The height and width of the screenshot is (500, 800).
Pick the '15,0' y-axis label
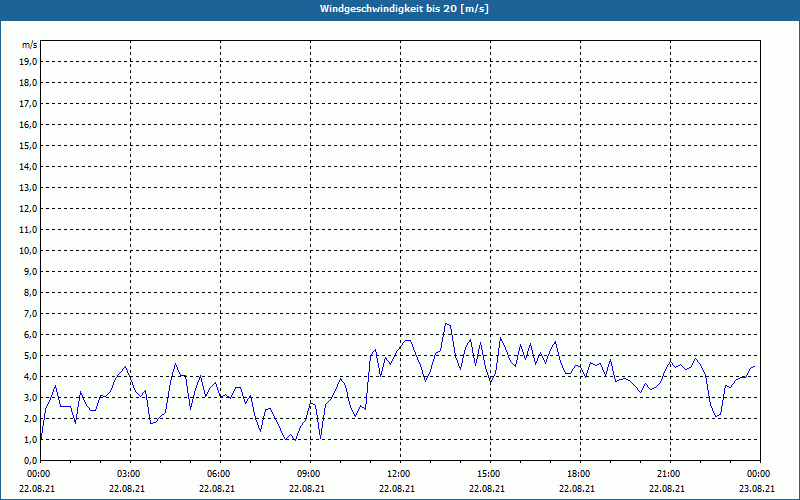(29, 145)
